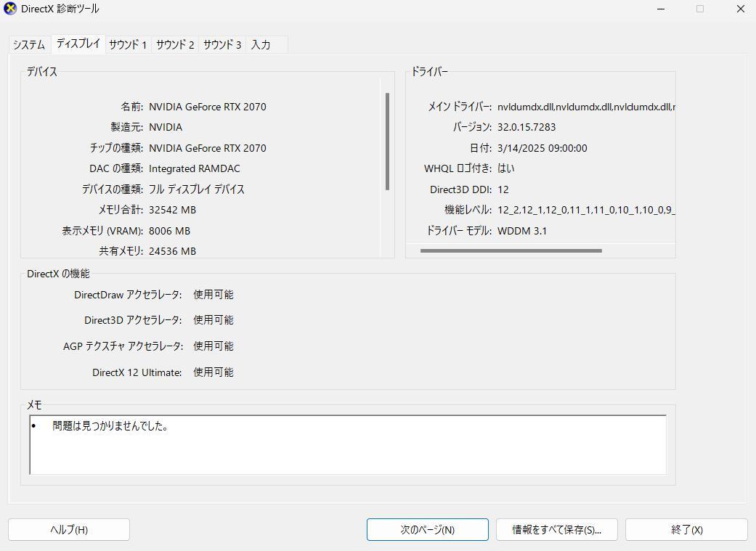The height and width of the screenshot is (551, 756).
Task: Click inside the メモ text box
Action: (x=348, y=444)
